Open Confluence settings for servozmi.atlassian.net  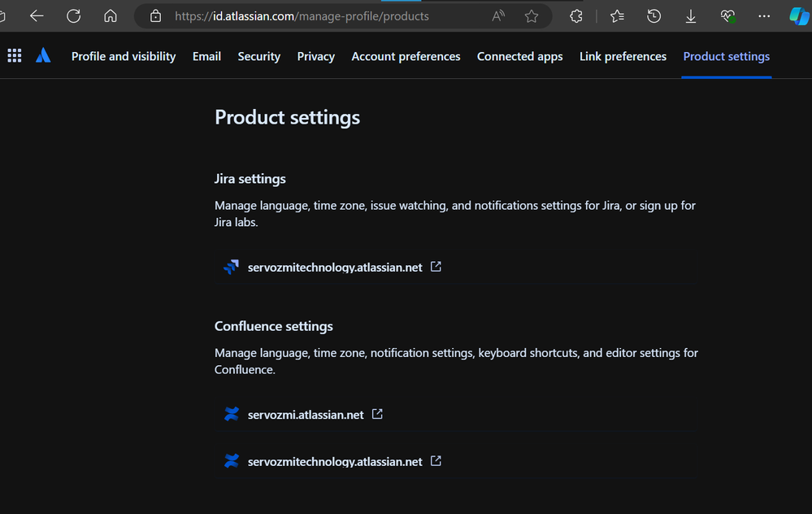click(x=306, y=415)
